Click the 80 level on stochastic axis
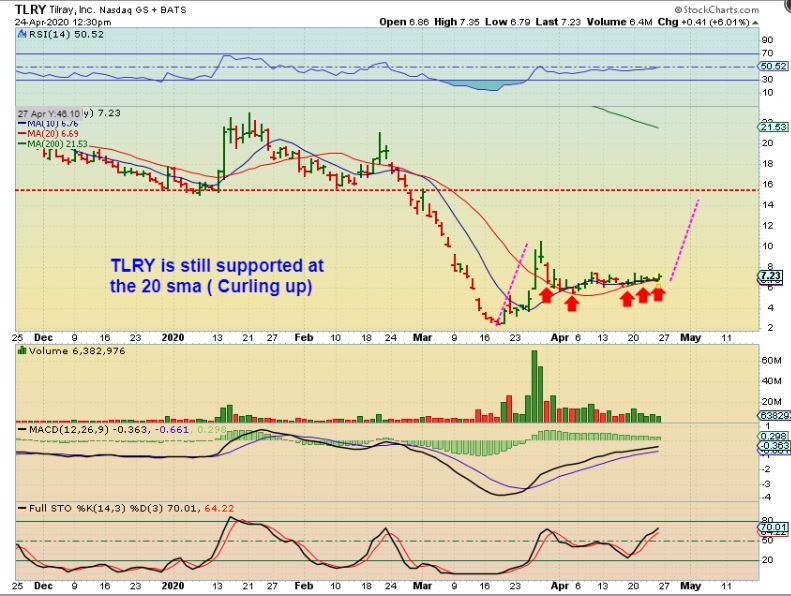Viewport: 791px width, 596px height. [767, 520]
